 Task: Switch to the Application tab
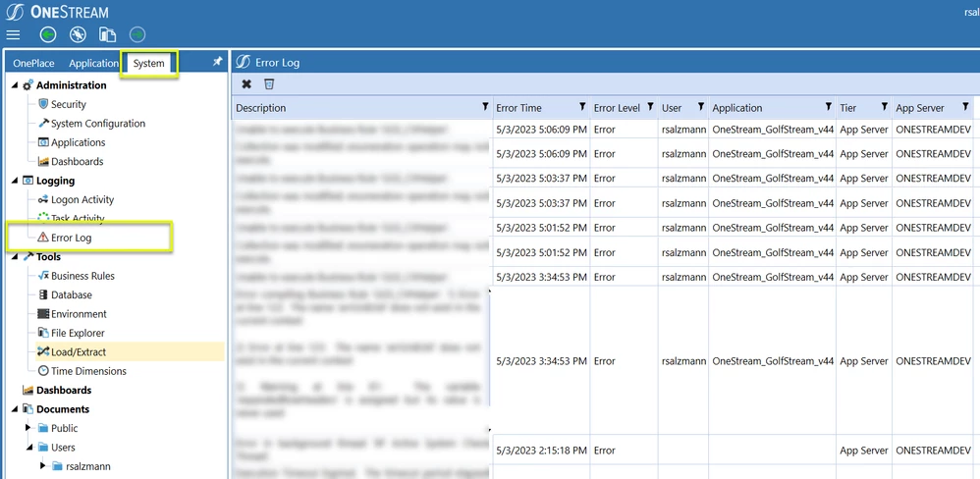[x=93, y=63]
